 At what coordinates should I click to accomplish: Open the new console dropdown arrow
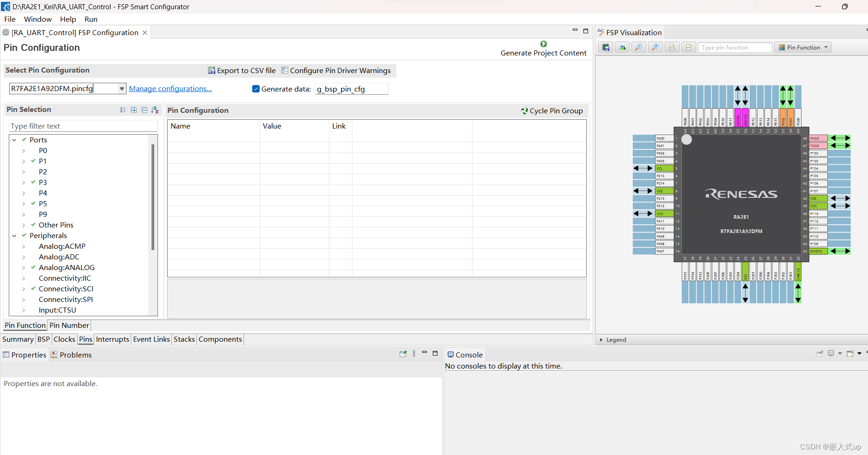click(x=859, y=354)
